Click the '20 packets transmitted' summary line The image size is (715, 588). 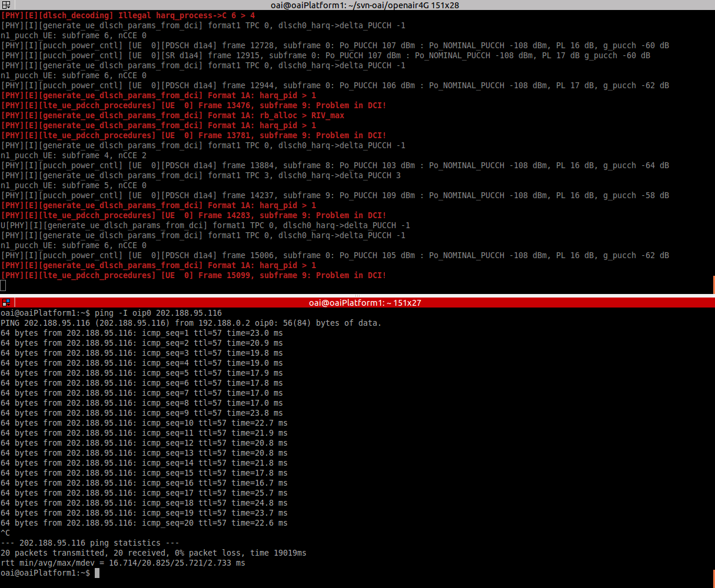(153, 553)
